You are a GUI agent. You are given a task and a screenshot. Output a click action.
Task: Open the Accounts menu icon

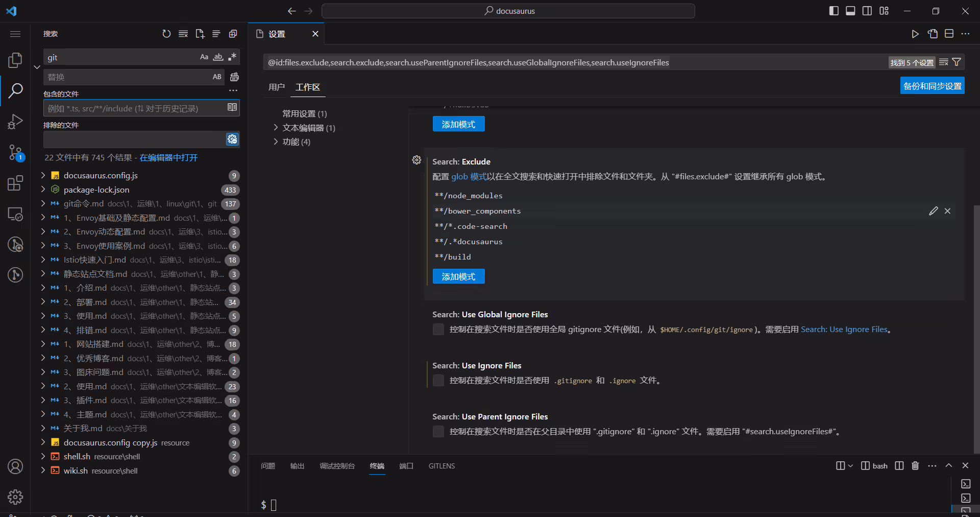15,466
